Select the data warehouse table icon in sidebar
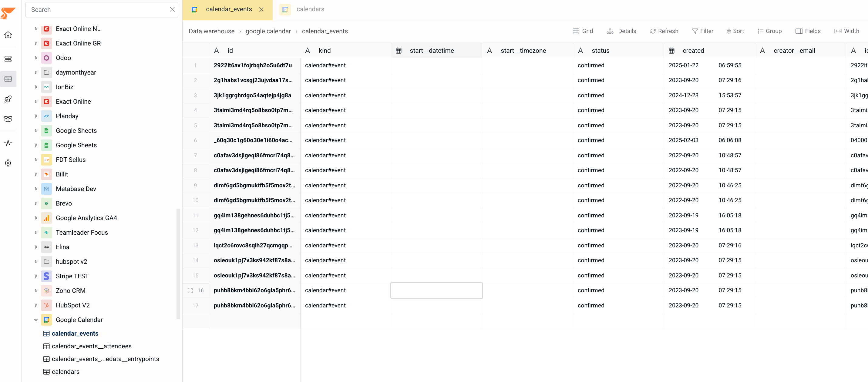The image size is (868, 382). [x=8, y=79]
